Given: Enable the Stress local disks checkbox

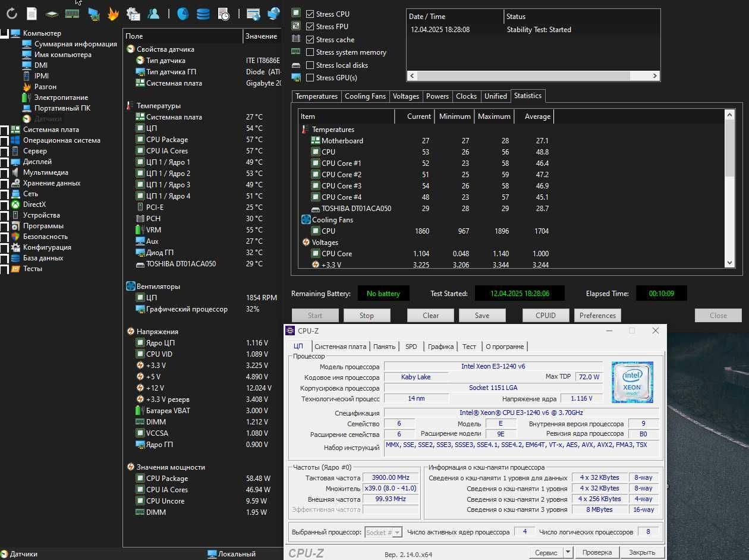Looking at the screenshot, I should click(310, 65).
